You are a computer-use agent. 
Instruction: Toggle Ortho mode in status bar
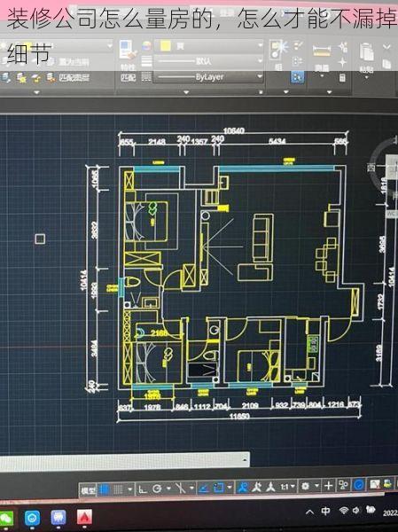pos(143,489)
